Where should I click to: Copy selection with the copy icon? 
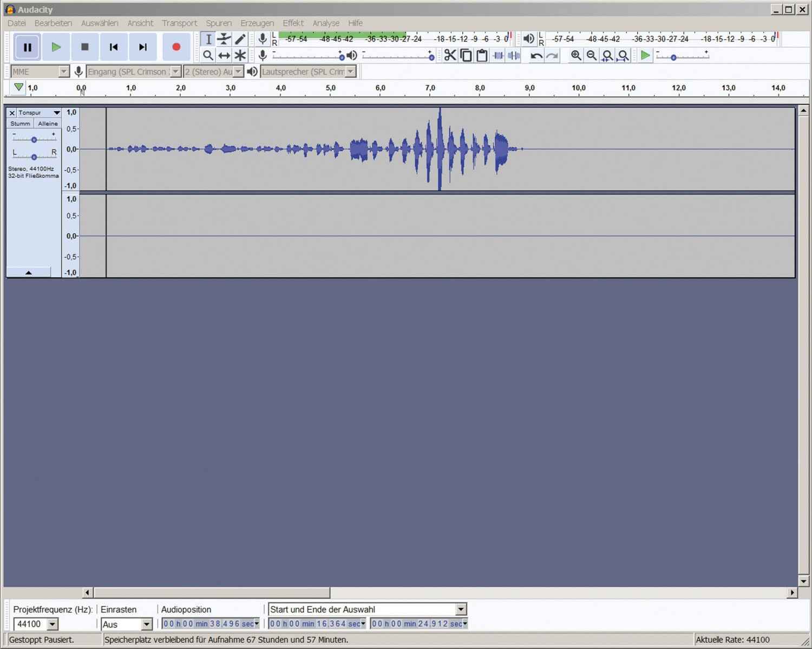[x=466, y=55]
